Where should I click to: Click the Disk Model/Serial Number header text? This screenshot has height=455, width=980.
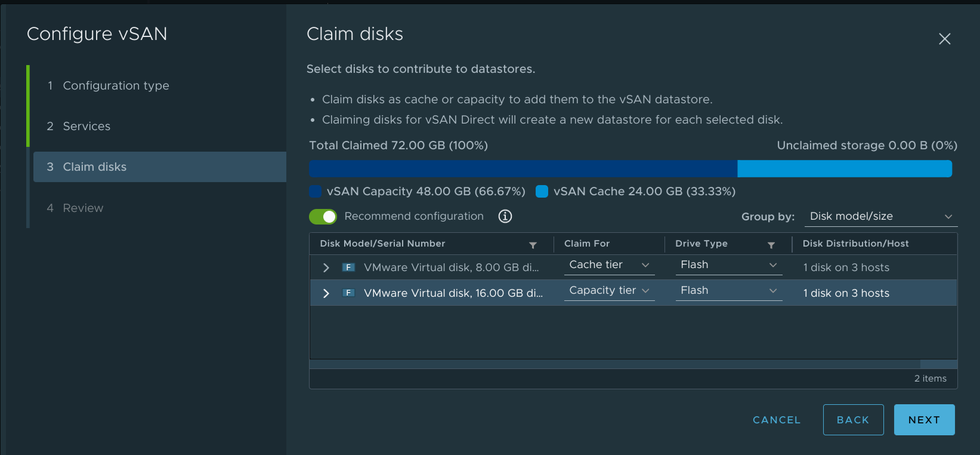(382, 244)
